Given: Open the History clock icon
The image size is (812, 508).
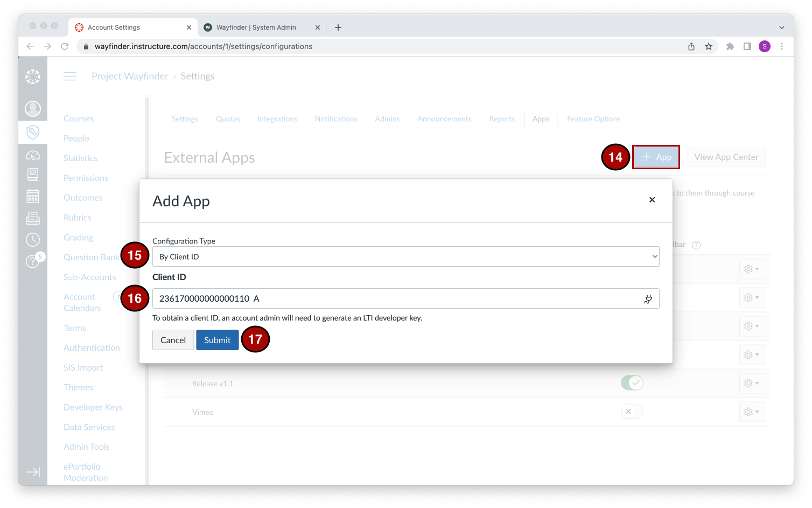Looking at the screenshot, I should 33,240.
